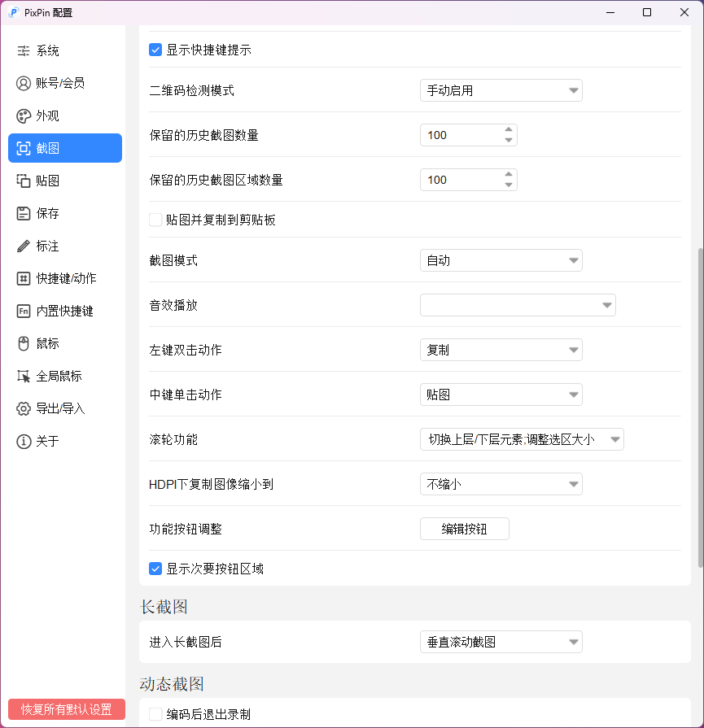
Task: Click the 外观 palette icon
Action: click(x=24, y=116)
